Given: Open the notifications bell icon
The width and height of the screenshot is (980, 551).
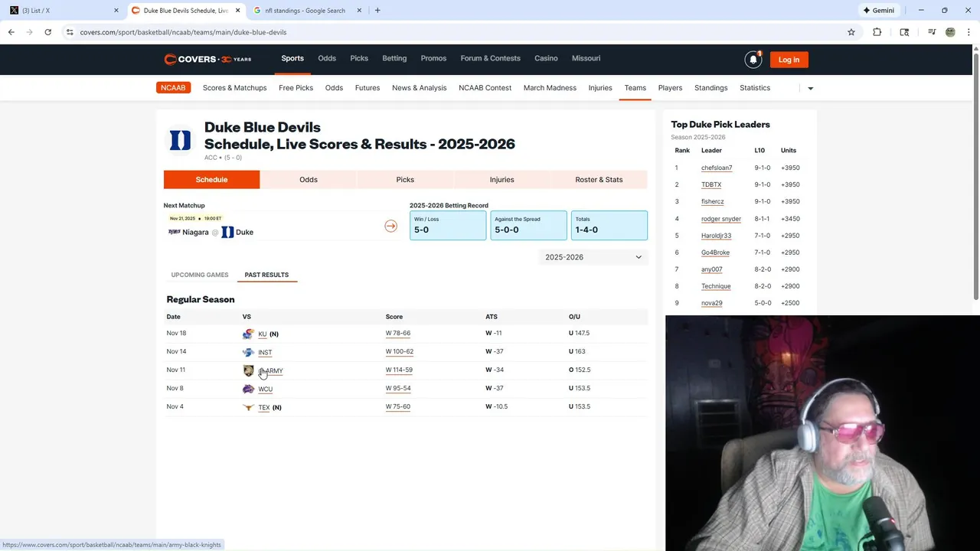Looking at the screenshot, I should coord(753,59).
